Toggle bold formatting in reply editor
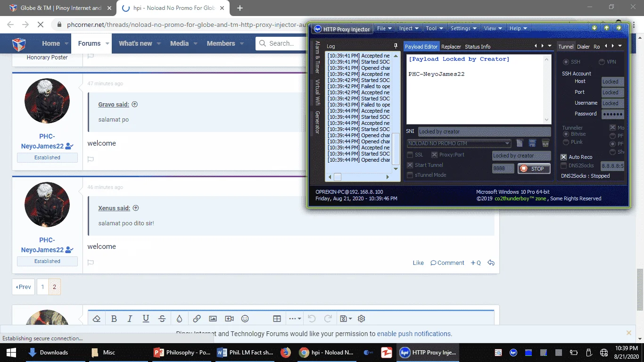This screenshot has width=644, height=362. [x=114, y=319]
